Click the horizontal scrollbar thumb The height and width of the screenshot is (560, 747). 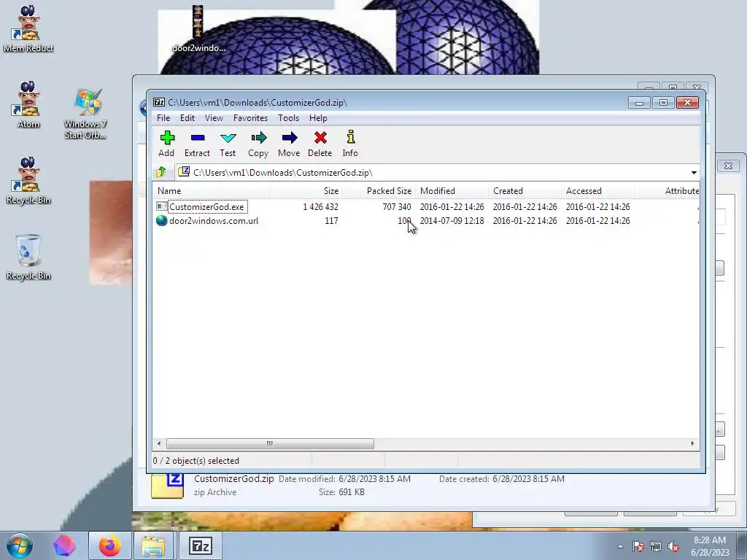click(x=270, y=444)
